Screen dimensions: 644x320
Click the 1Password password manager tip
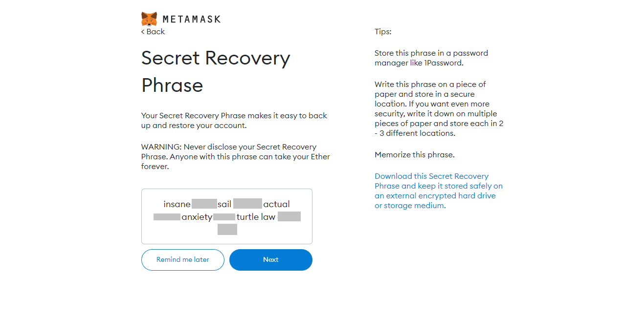tap(431, 58)
